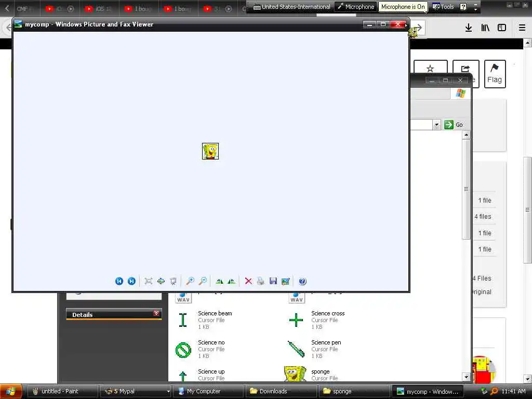Rotate image clockwise
Image resolution: width=532 pixels, height=399 pixels.
(x=219, y=281)
